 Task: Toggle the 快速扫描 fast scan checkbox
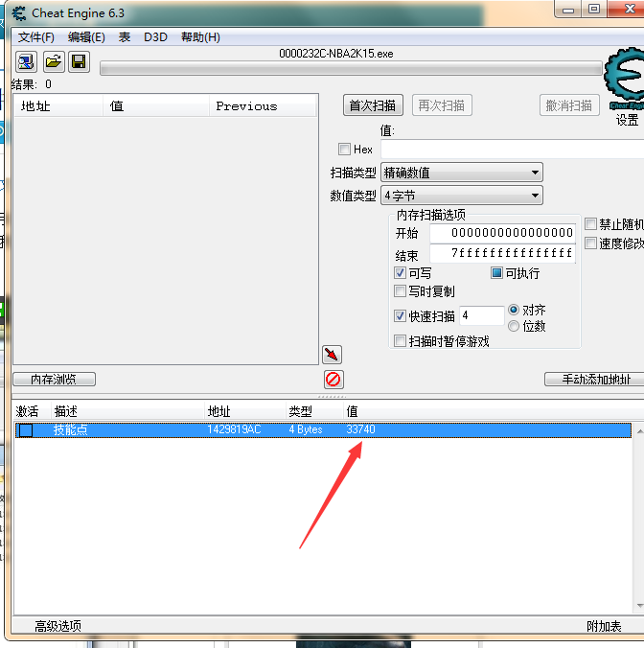point(400,315)
